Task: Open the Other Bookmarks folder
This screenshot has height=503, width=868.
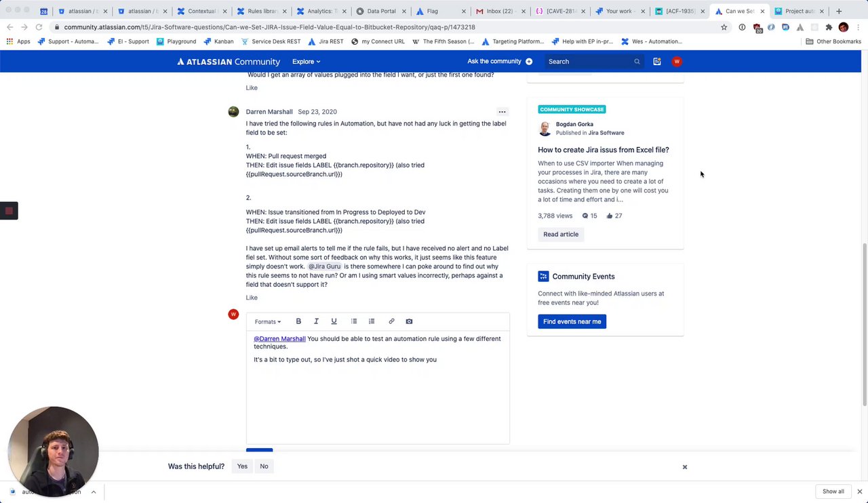Action: [833, 41]
